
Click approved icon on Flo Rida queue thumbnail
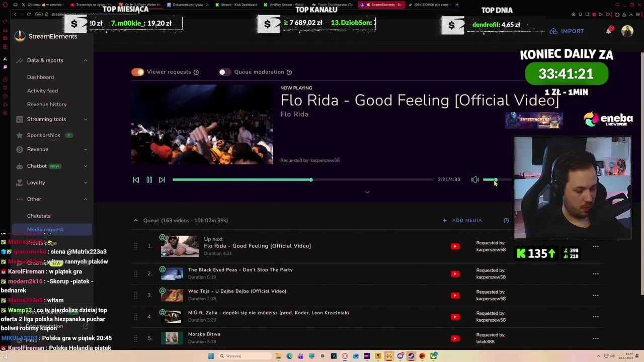tap(163, 237)
